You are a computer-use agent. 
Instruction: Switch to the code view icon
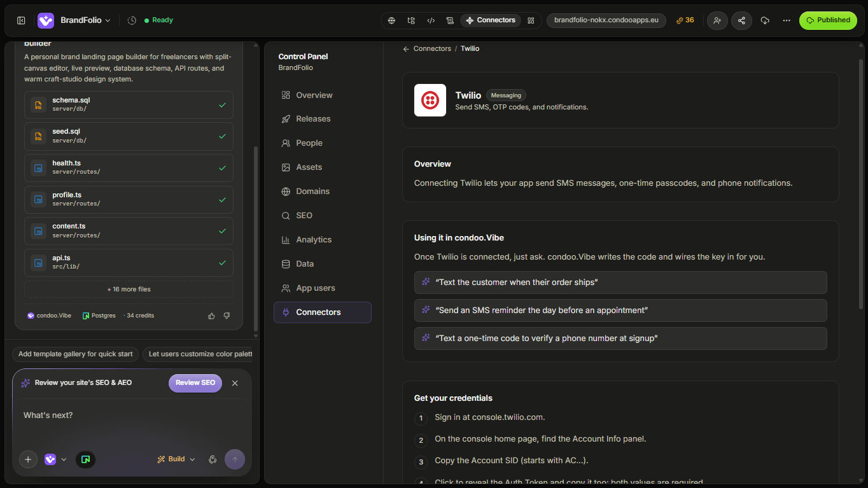(x=431, y=20)
